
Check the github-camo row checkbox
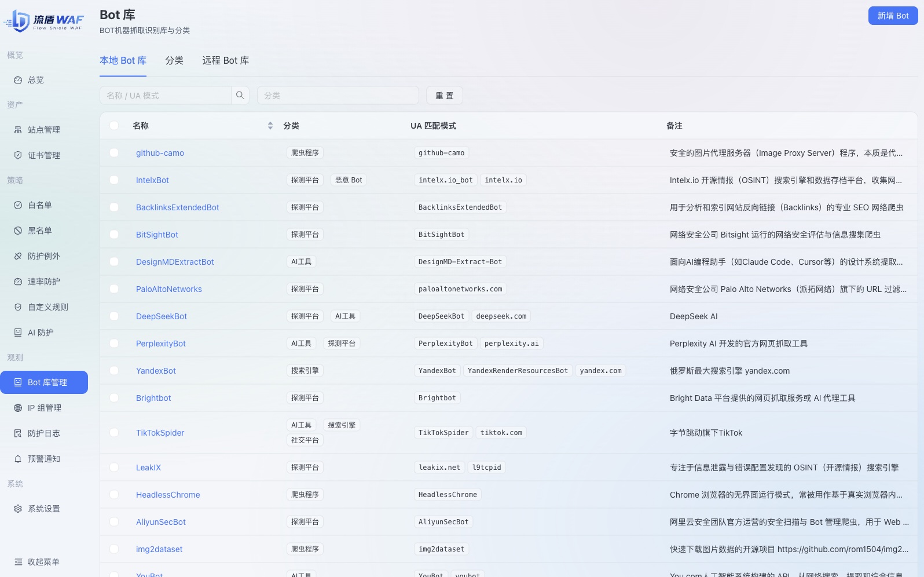pos(114,153)
